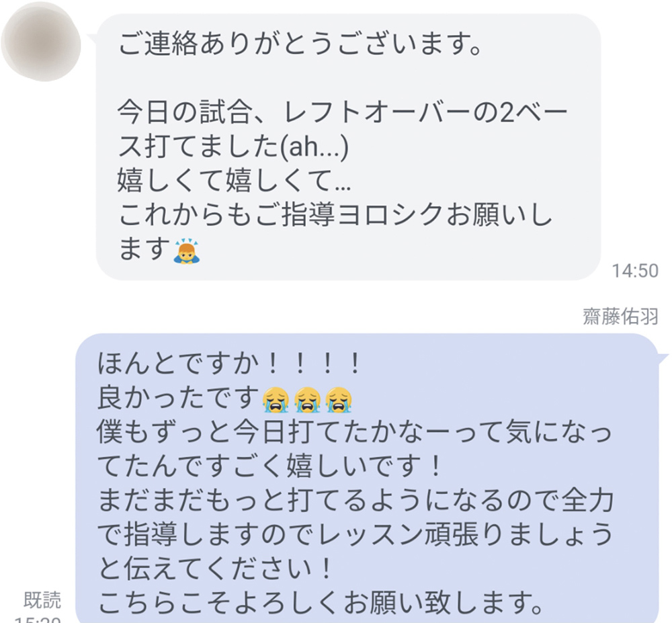Tap the bowing person emoji
The image size is (672, 623).
tap(186, 251)
